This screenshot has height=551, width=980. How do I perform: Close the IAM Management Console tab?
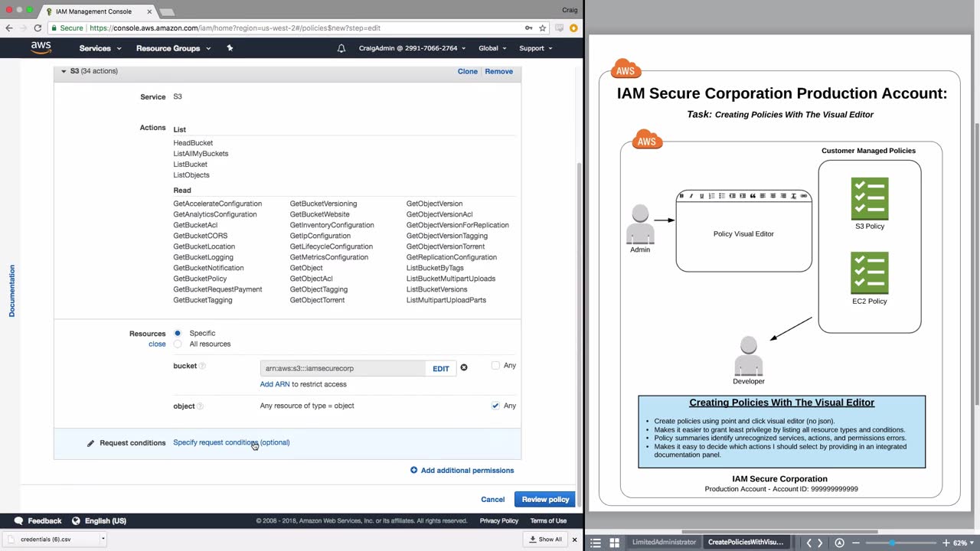tap(149, 11)
